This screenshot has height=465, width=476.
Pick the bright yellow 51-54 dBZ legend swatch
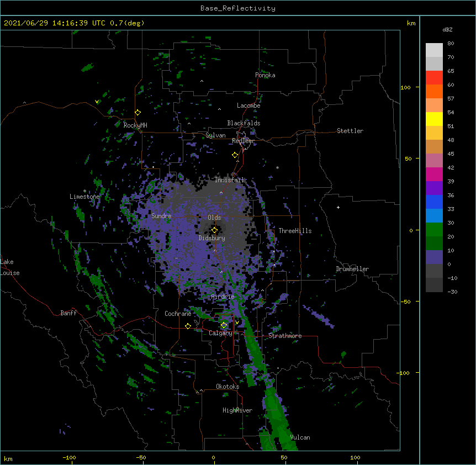(434, 119)
